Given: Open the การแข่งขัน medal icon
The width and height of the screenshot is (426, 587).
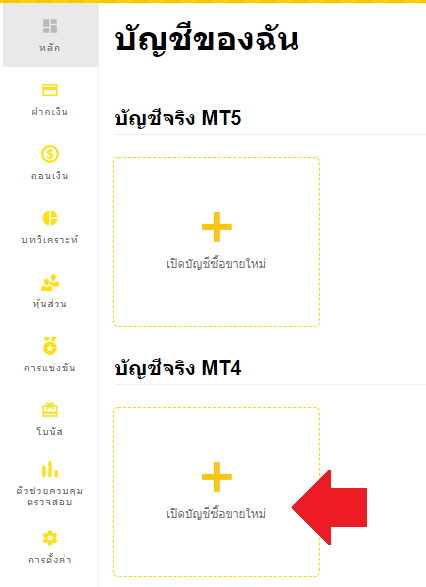Looking at the screenshot, I should point(50,346).
